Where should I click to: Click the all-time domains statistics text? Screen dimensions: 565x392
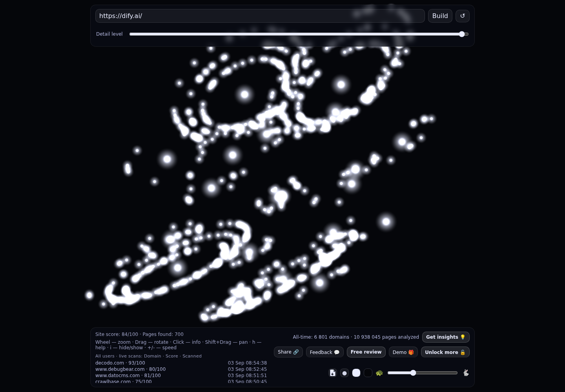point(356,337)
